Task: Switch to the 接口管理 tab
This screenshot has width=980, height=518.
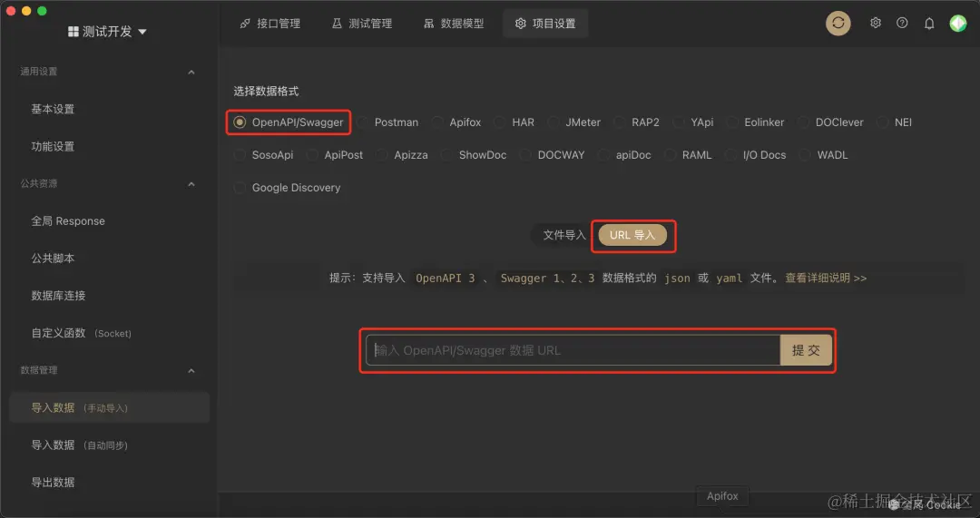Action: tap(270, 23)
